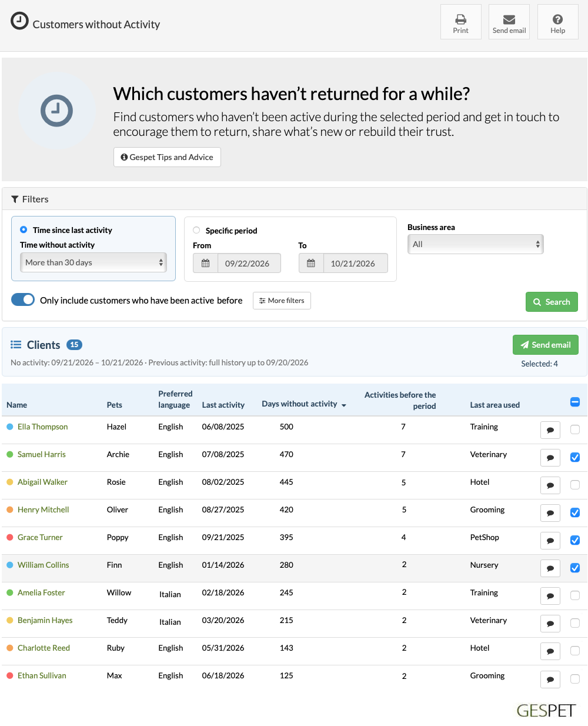Check the box for Charlotte Reed
588x726 pixels.
pos(575,651)
